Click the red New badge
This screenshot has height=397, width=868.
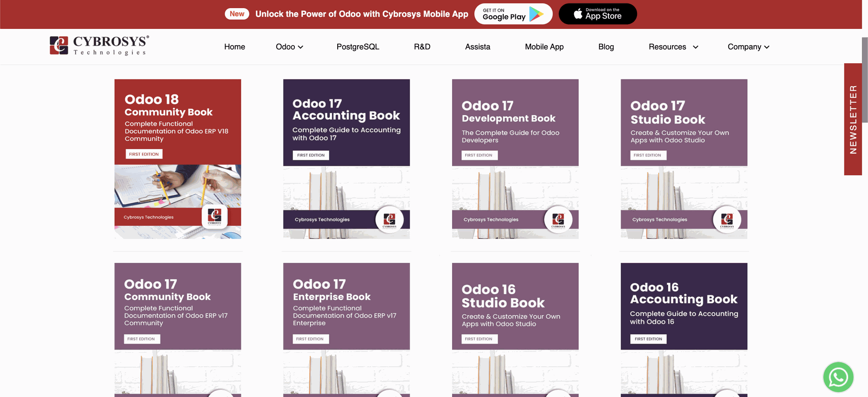(x=237, y=14)
